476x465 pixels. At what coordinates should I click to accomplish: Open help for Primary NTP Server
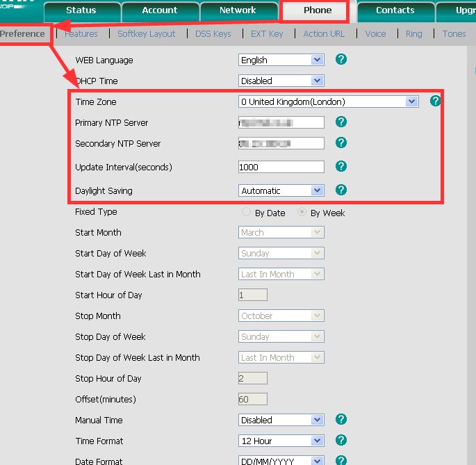tap(341, 122)
